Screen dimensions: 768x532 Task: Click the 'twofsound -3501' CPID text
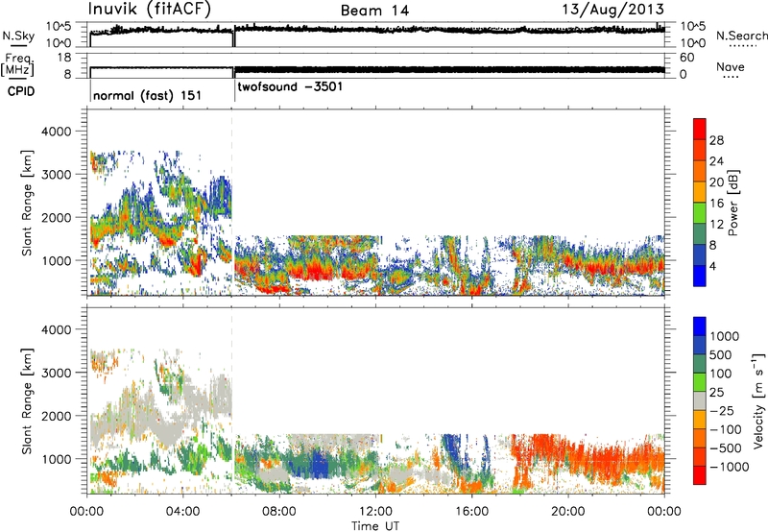(x=290, y=86)
